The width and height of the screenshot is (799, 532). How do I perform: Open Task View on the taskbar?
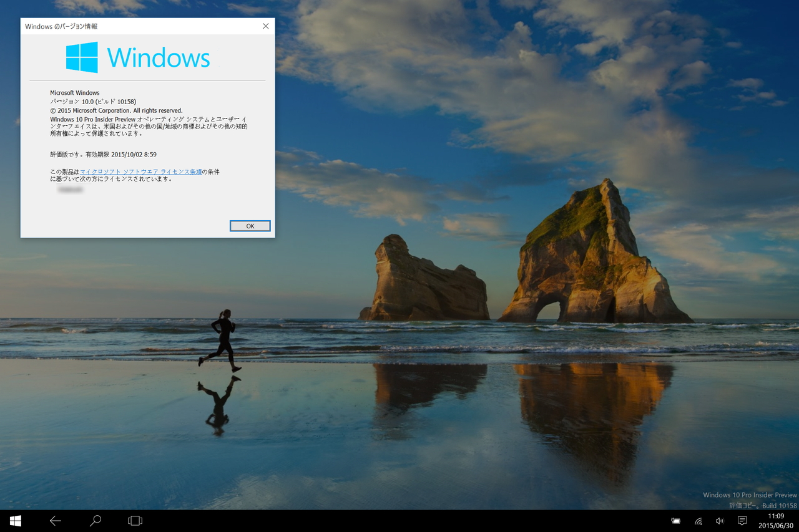[135, 521]
